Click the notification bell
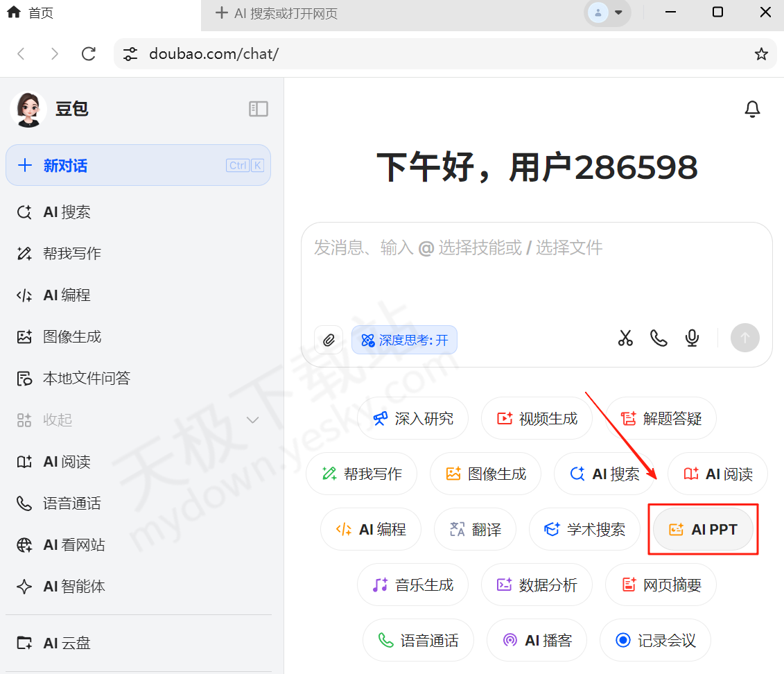This screenshot has width=784, height=674. pos(752,109)
